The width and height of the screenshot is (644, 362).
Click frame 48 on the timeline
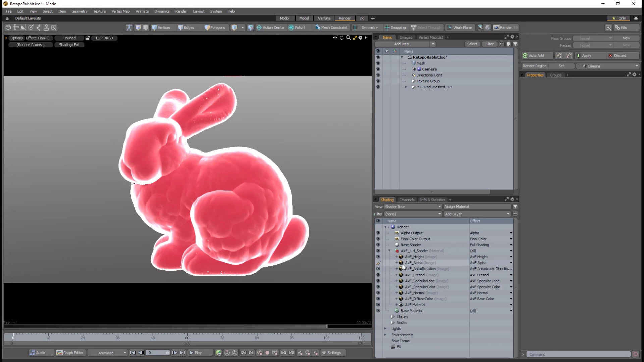(x=153, y=335)
